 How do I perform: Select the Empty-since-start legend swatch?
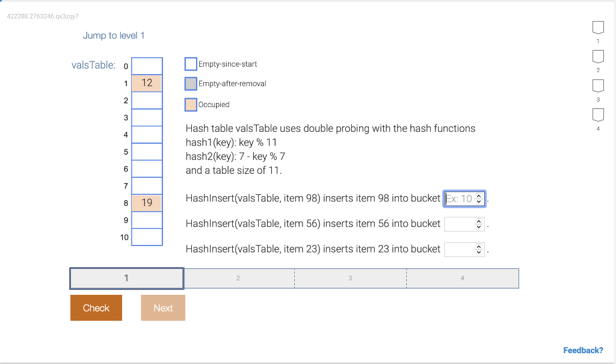click(x=190, y=64)
